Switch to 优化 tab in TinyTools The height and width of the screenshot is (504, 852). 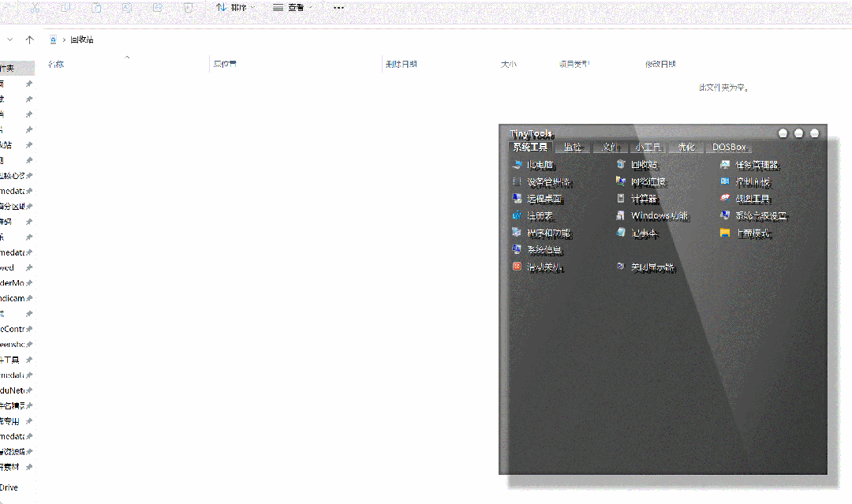(686, 147)
